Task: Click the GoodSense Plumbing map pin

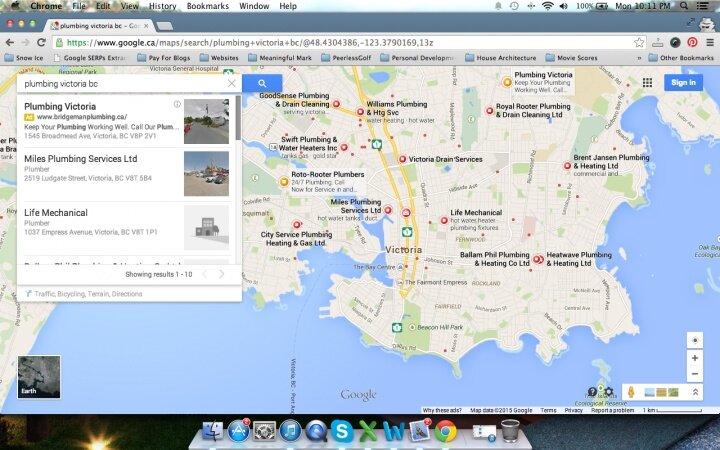Action: pyautogui.click(x=336, y=104)
